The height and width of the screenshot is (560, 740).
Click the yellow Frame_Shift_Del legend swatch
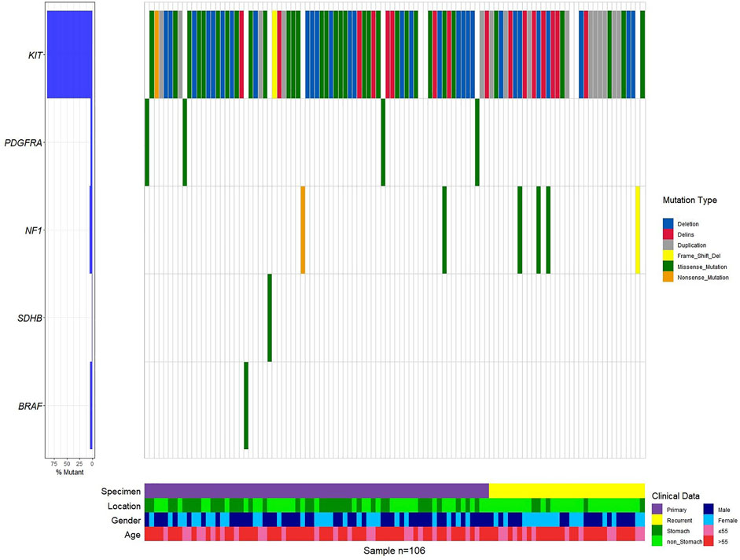tap(668, 256)
